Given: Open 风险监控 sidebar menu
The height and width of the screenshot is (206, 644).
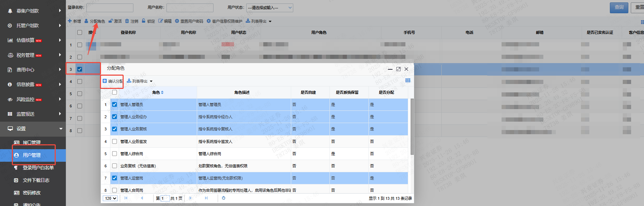Looking at the screenshot, I should 33,99.
